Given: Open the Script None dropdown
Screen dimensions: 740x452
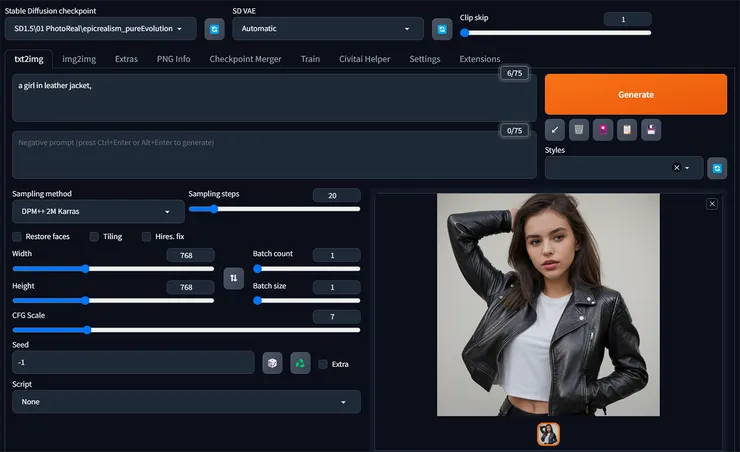Looking at the screenshot, I should click(x=186, y=402).
